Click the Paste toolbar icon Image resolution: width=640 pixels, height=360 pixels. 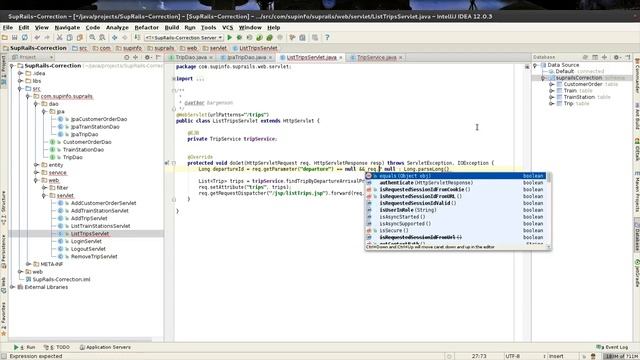click(x=80, y=38)
